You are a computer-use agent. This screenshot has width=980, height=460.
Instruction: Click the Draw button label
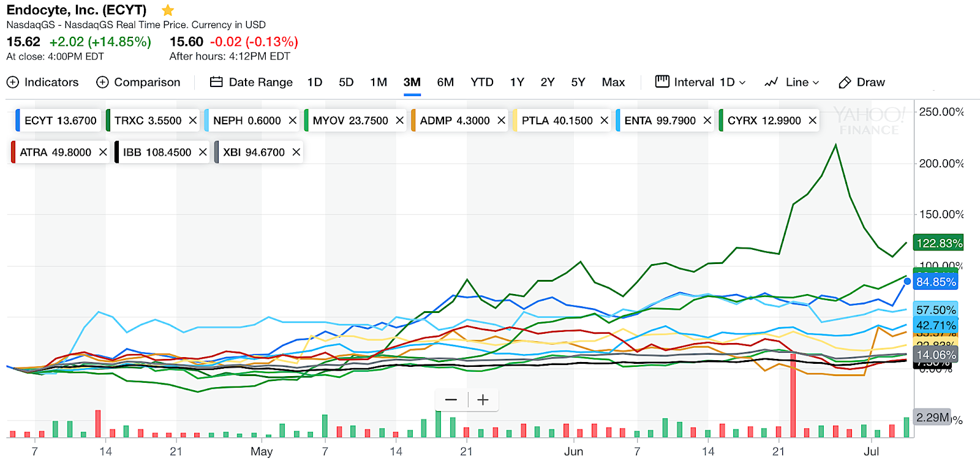(871, 82)
